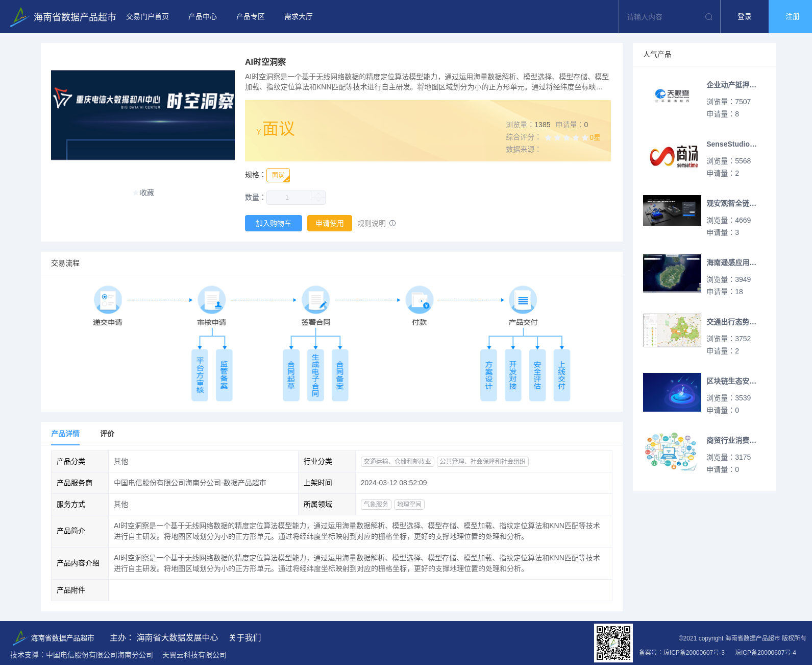Screen dimensions: 812x665
Task: Click the search magnifier icon
Action: tap(709, 17)
